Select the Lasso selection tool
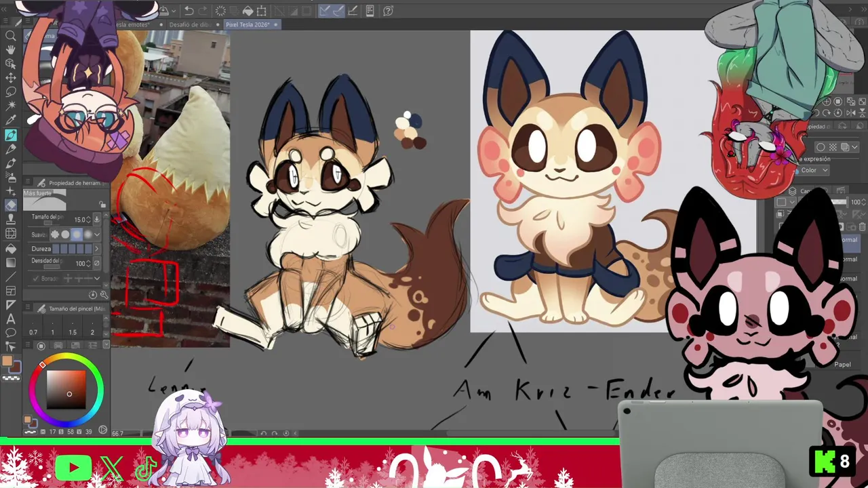The height and width of the screenshot is (488, 868). (x=11, y=91)
